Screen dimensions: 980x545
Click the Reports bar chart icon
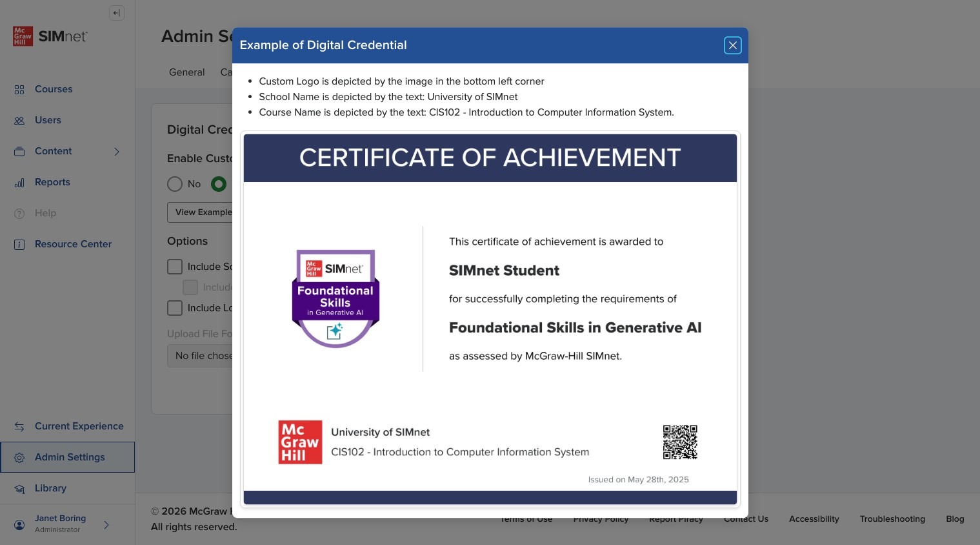pos(19,183)
